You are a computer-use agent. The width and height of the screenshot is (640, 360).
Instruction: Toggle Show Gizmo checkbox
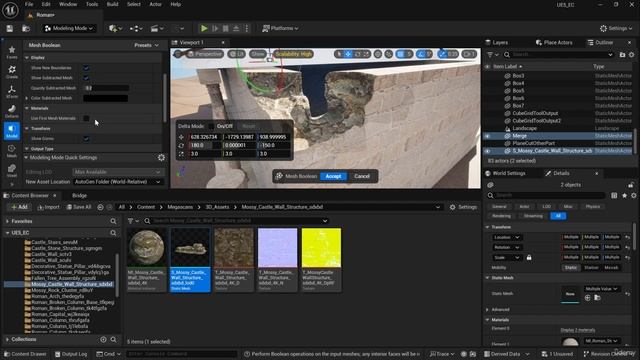click(x=86, y=139)
